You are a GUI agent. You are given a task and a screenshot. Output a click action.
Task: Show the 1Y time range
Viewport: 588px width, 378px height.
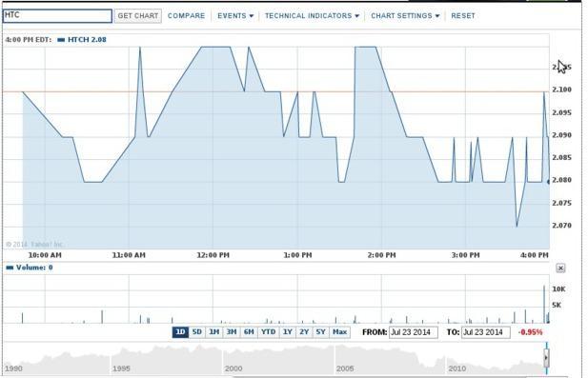pos(288,332)
